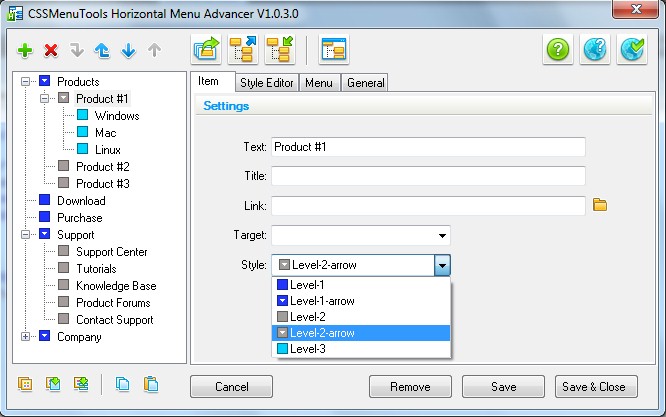
Task: Collapse the Products tree node
Action: point(25,81)
